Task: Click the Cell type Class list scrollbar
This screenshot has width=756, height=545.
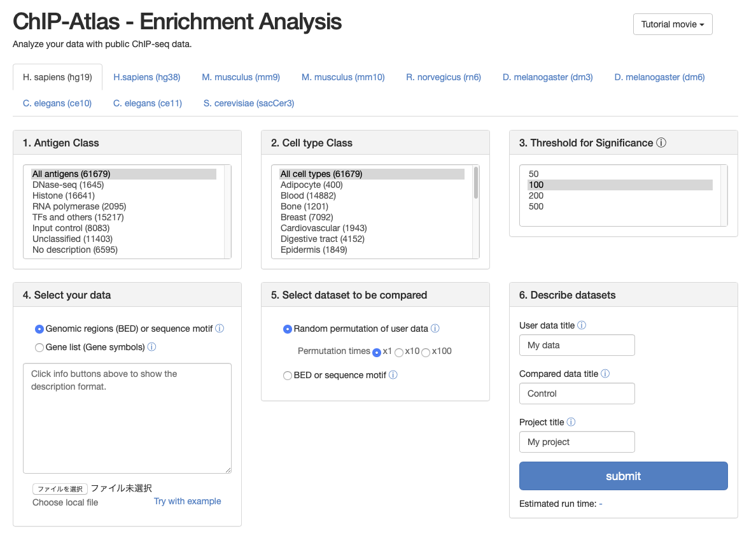Action: click(476, 185)
